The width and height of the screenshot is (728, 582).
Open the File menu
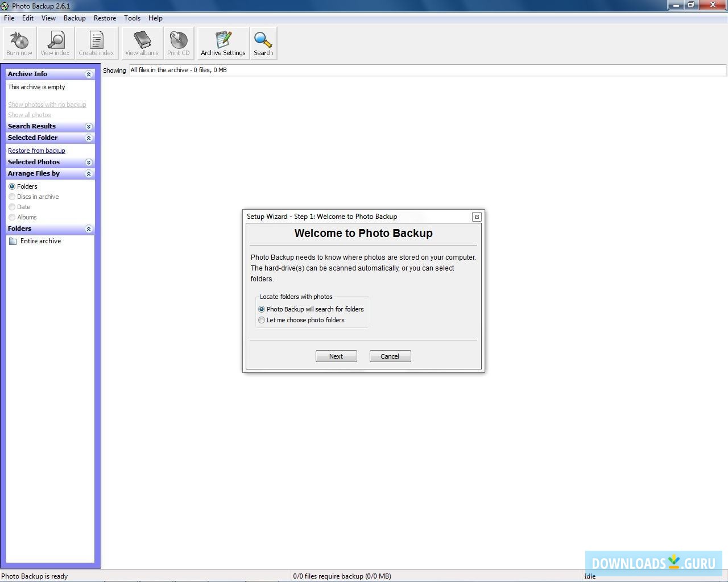click(9, 18)
